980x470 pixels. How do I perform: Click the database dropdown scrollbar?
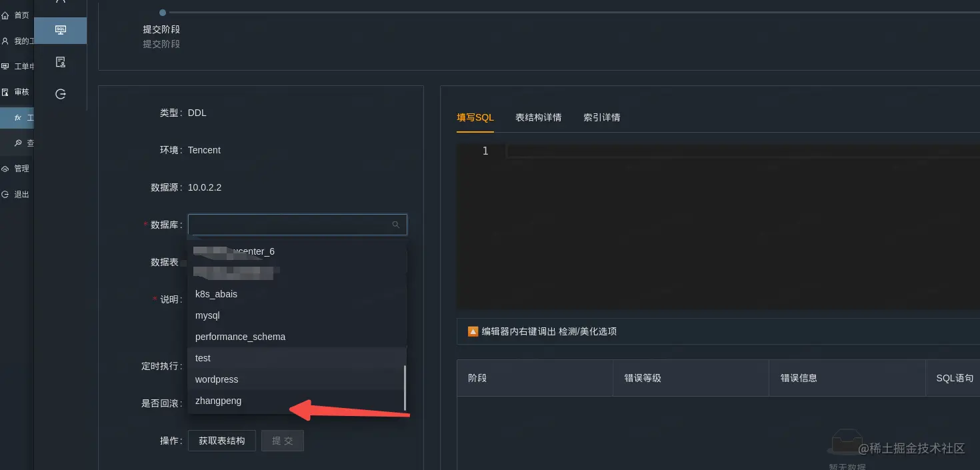pyautogui.click(x=405, y=387)
